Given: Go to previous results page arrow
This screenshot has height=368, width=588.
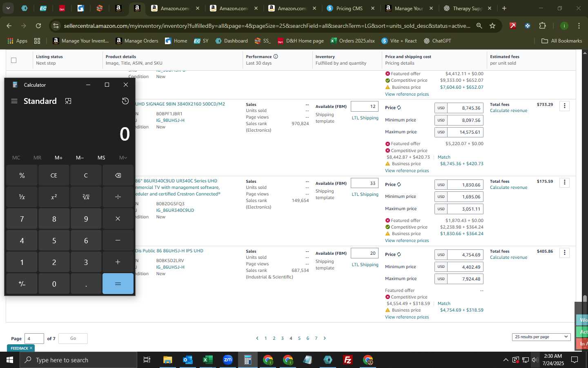Looking at the screenshot, I should pyautogui.click(x=257, y=338).
